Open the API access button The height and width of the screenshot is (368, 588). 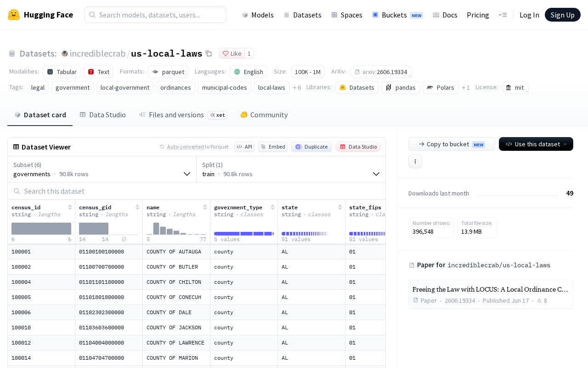click(x=244, y=147)
